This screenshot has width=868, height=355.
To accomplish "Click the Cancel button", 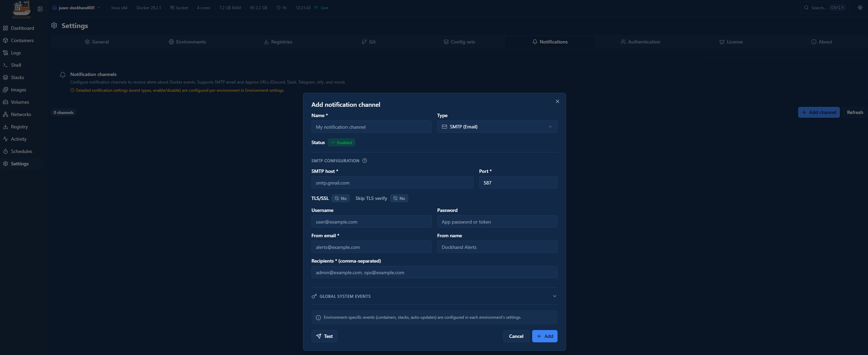I will point(516,336).
